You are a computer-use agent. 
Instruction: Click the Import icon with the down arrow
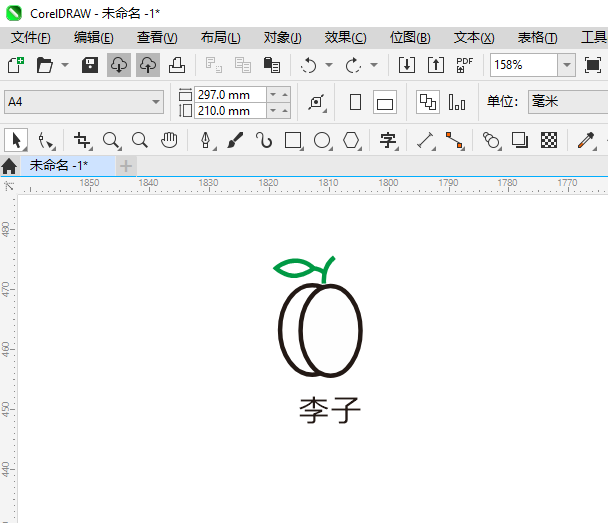[407, 65]
